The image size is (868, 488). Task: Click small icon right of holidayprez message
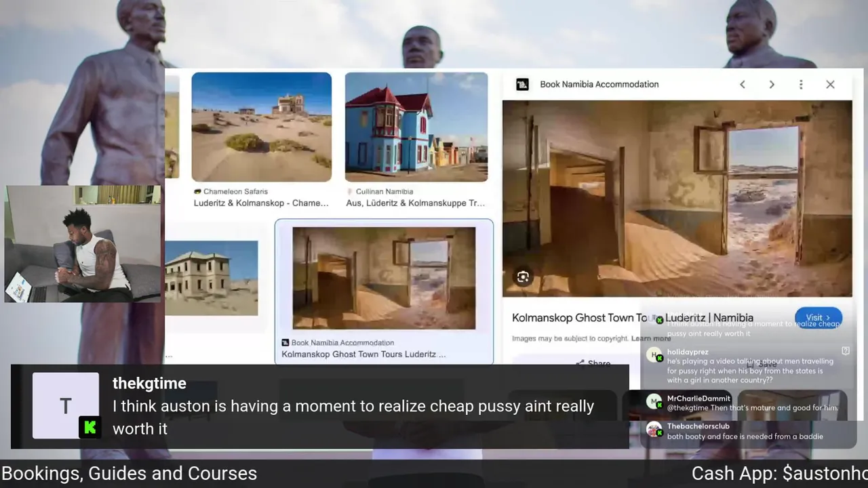coord(846,351)
